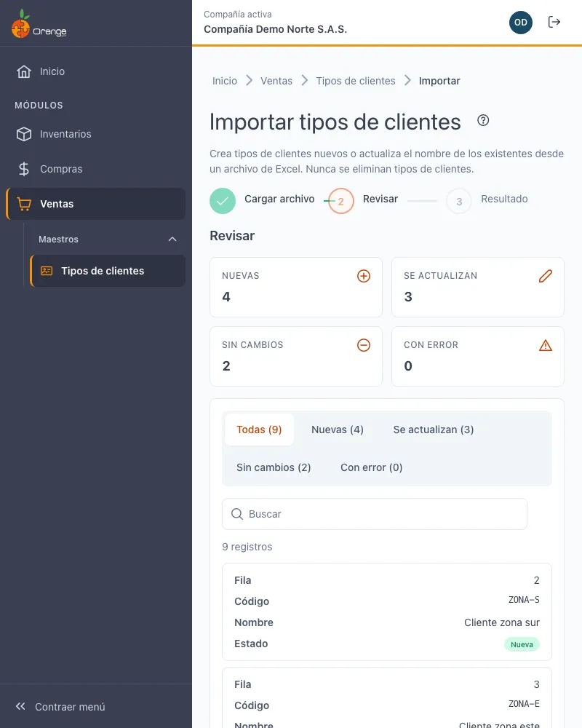Click Cargar archivo step label
This screenshot has height=728, width=582.
click(279, 199)
